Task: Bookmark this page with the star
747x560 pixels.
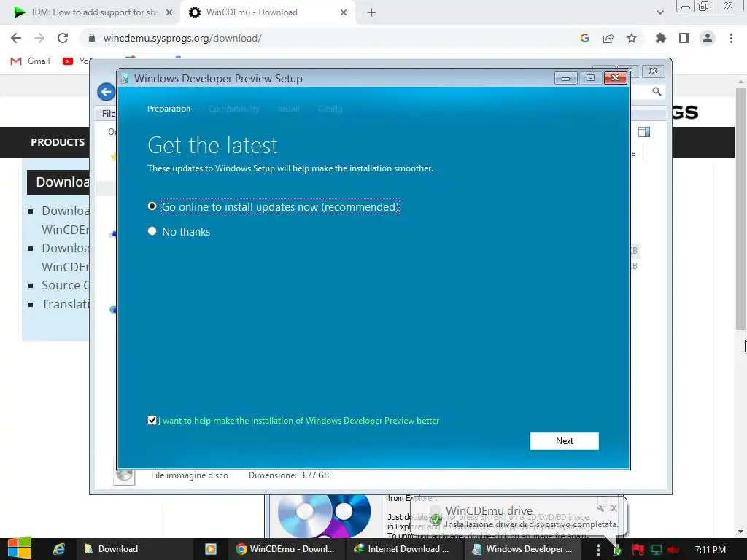Action: 632,38
